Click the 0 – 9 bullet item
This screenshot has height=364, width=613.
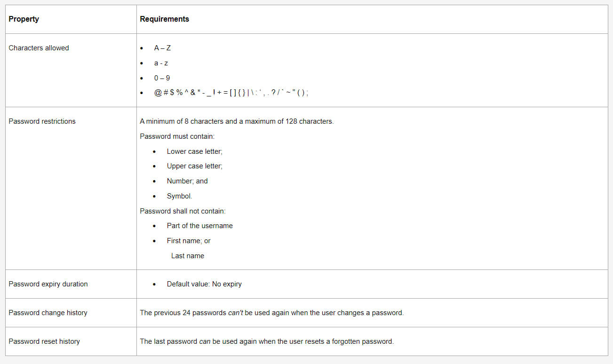[x=162, y=78]
